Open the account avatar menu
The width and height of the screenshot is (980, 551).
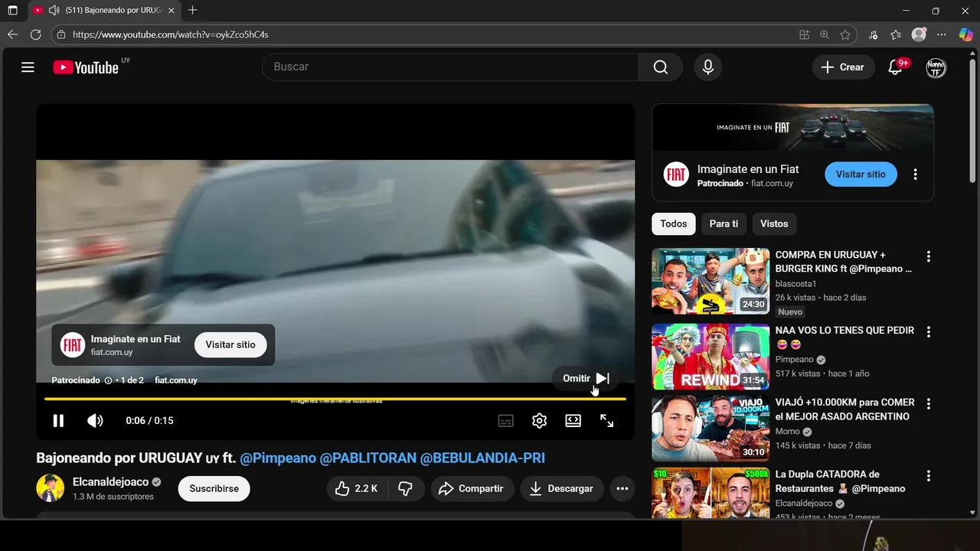(x=936, y=67)
